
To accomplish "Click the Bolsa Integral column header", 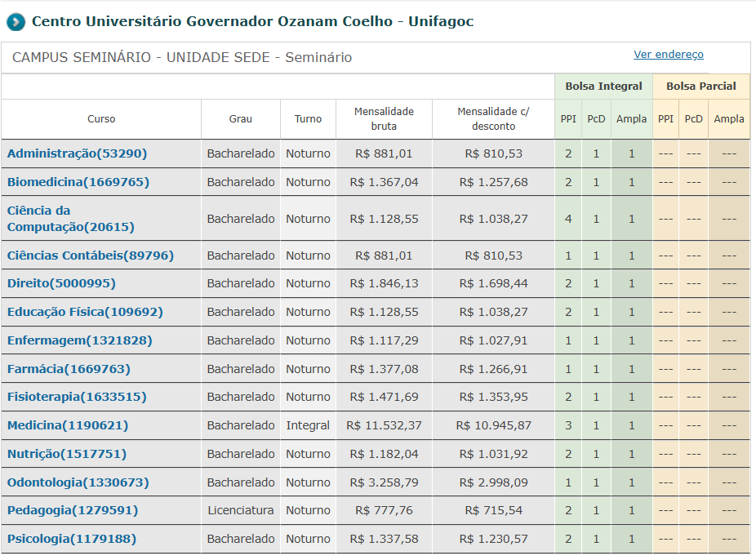I will 603,87.
